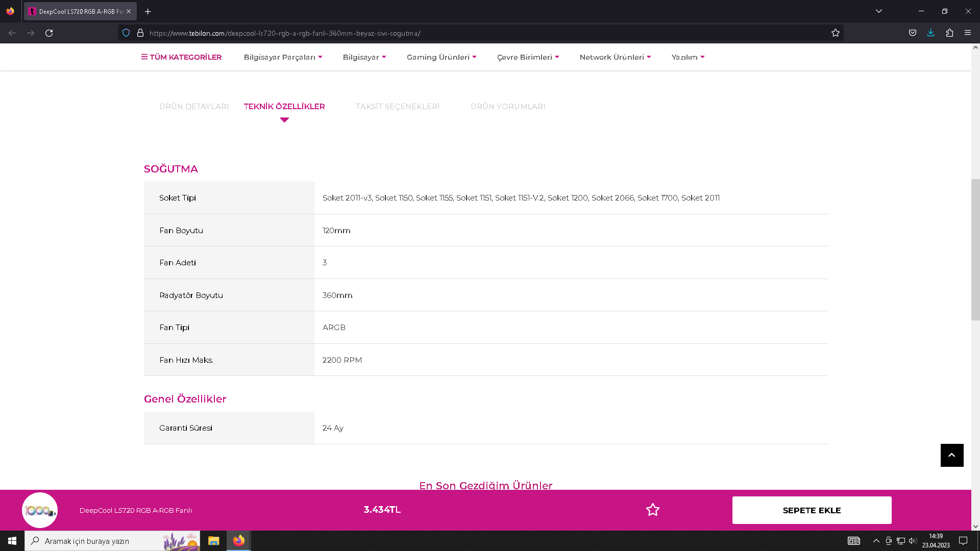
Task: Click the scroll-to-top arrow button
Action: 951,455
